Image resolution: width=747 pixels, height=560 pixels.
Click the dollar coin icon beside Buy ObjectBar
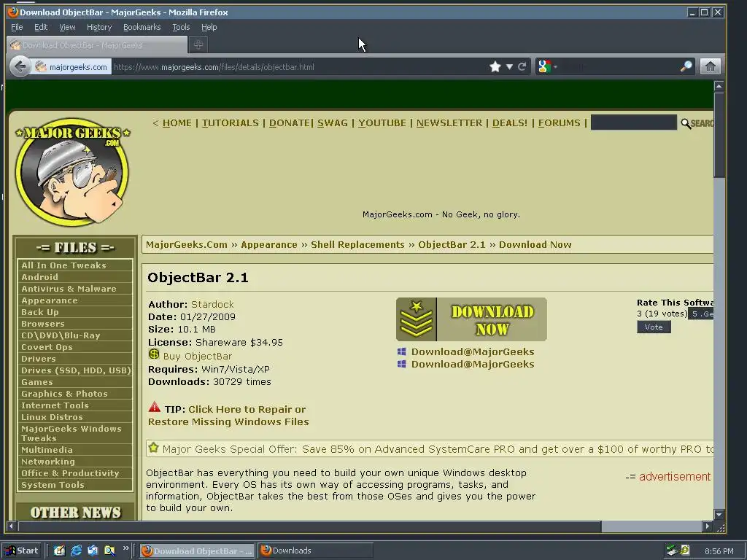point(154,354)
